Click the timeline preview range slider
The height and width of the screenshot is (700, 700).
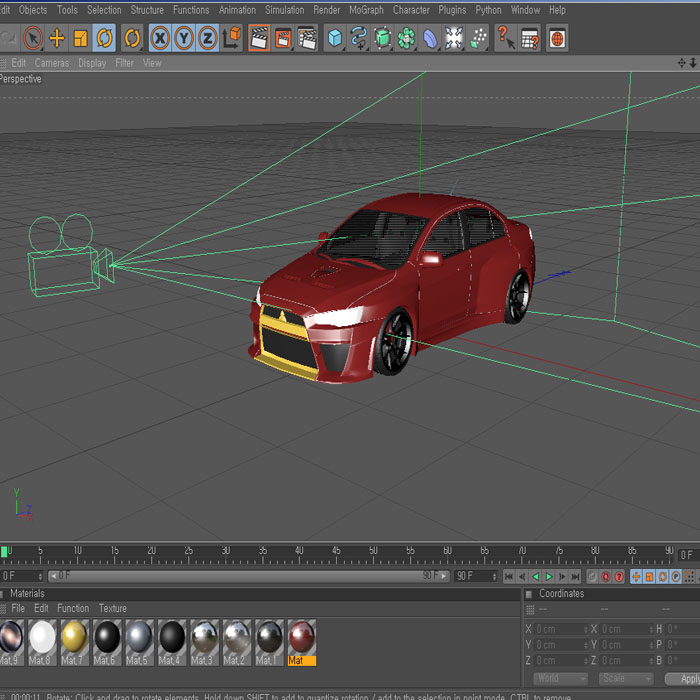point(248,576)
